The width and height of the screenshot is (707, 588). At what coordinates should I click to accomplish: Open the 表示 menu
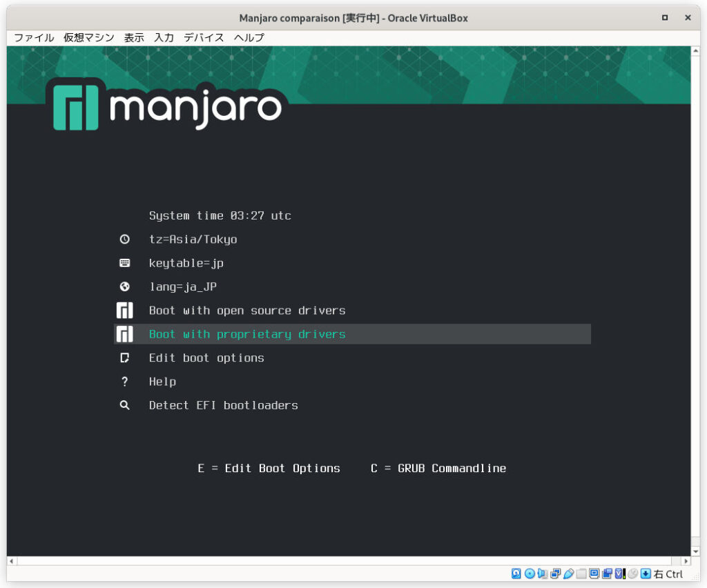[x=134, y=37]
